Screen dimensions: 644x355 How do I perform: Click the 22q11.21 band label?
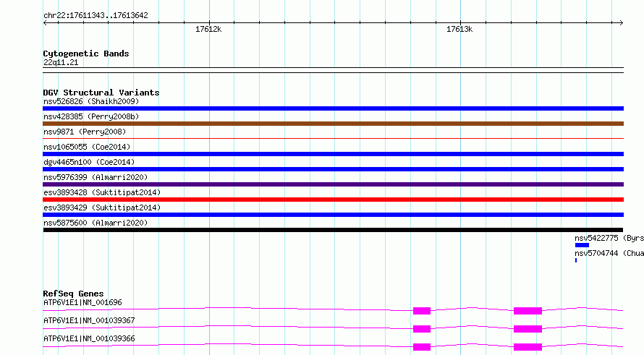pyautogui.click(x=61, y=62)
